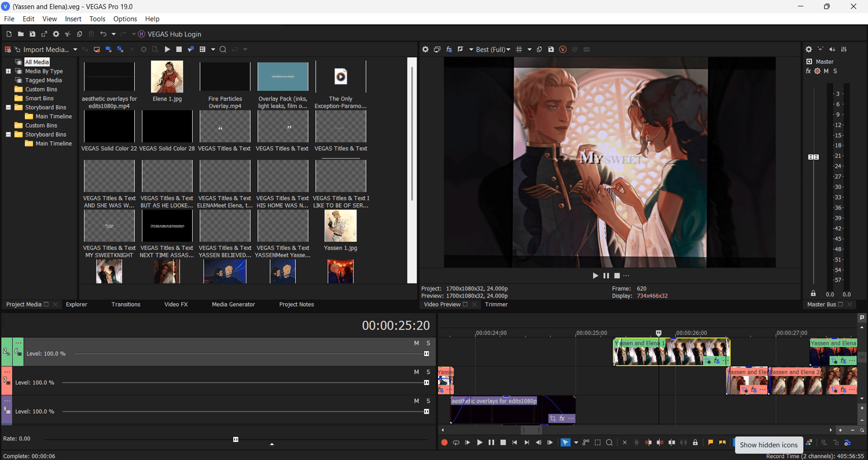The height and width of the screenshot is (460, 868).
Task: Click the Open project folder icon
Action: point(20,34)
